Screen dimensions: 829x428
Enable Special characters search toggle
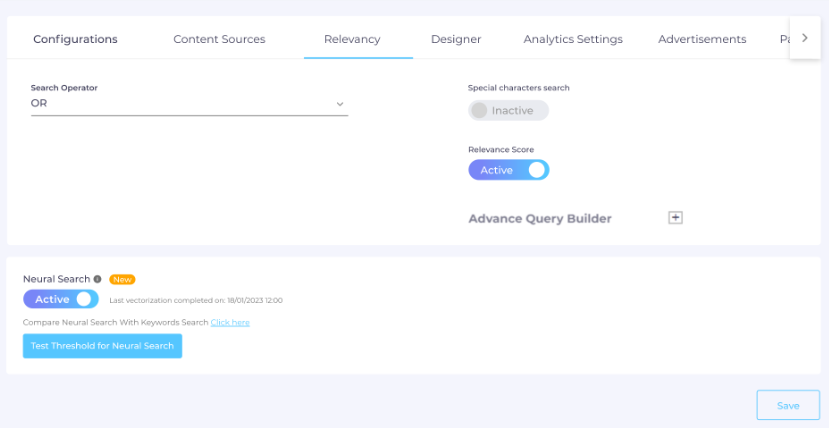point(508,110)
